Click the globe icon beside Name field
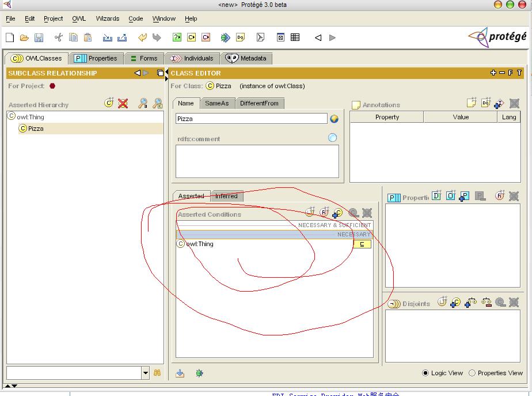This screenshot has width=532, height=396. [334, 119]
